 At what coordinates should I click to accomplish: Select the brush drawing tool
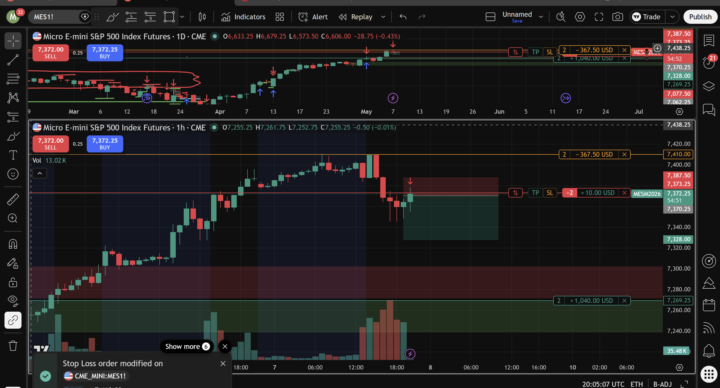13,136
